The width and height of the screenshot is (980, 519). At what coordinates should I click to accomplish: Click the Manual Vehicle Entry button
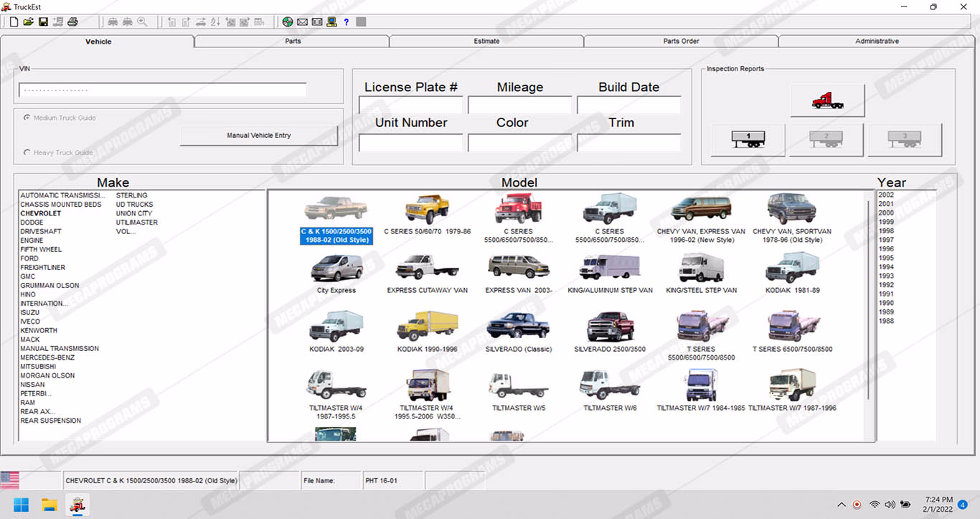pos(258,135)
